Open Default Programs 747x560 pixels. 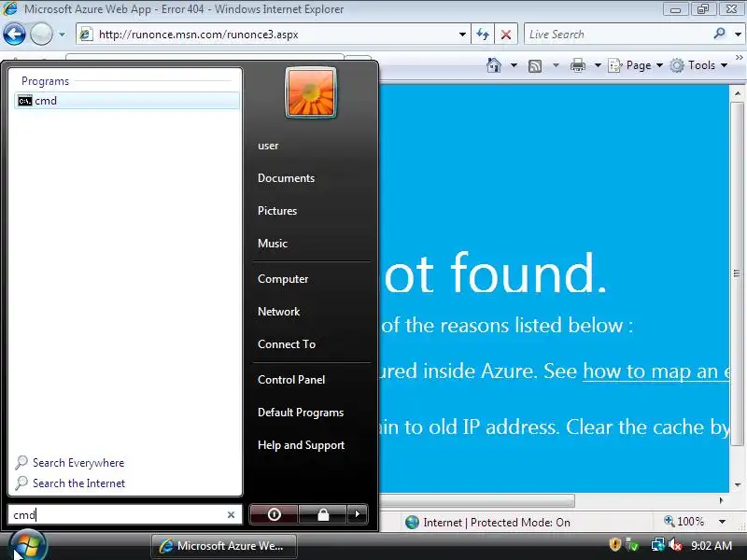click(301, 413)
